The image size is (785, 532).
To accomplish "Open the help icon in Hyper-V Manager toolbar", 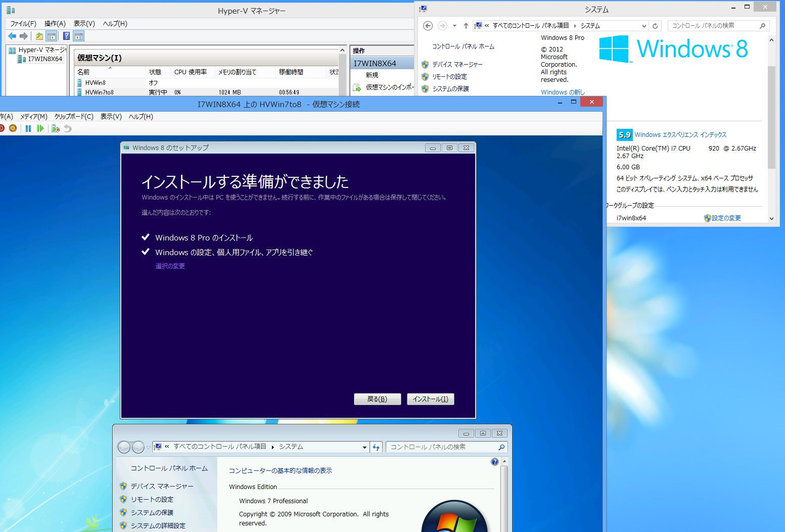I will [x=66, y=36].
